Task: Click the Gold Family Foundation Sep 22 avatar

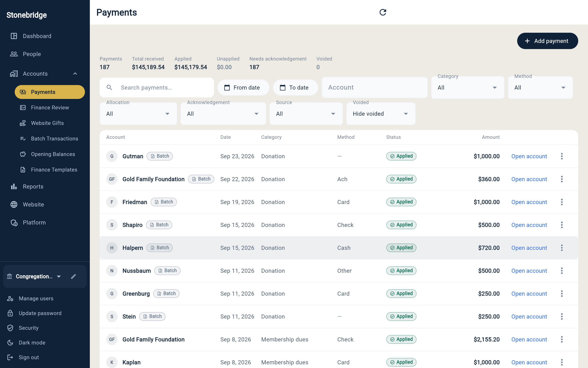Action: point(112,179)
